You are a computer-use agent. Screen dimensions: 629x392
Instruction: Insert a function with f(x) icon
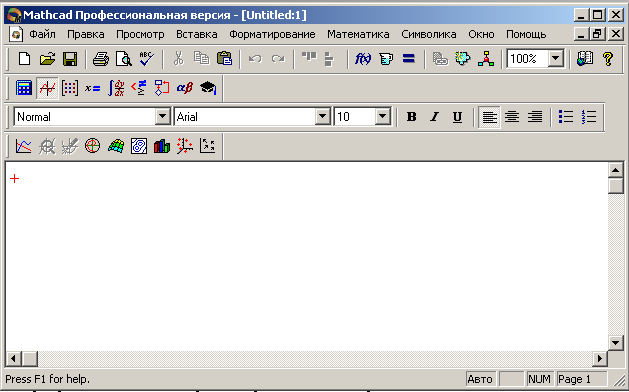363,59
